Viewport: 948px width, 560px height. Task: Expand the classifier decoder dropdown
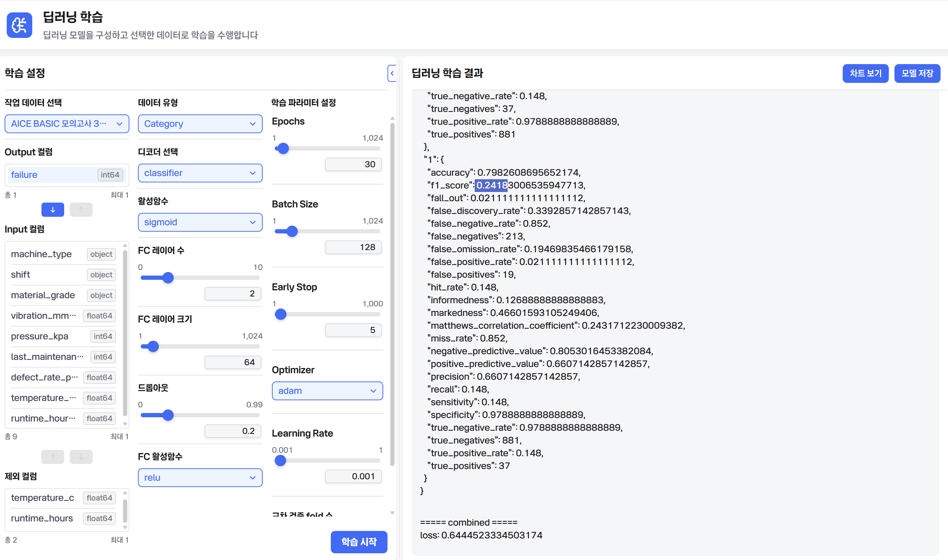pos(200,173)
